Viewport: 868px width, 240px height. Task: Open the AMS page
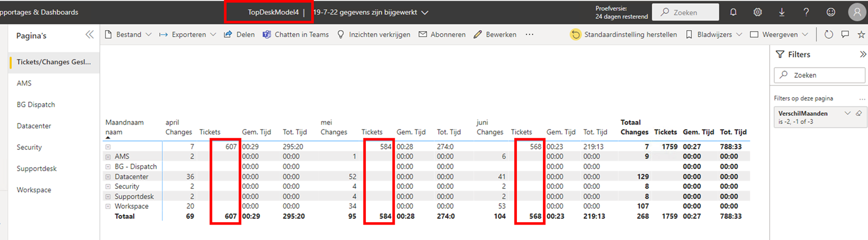[54, 83]
